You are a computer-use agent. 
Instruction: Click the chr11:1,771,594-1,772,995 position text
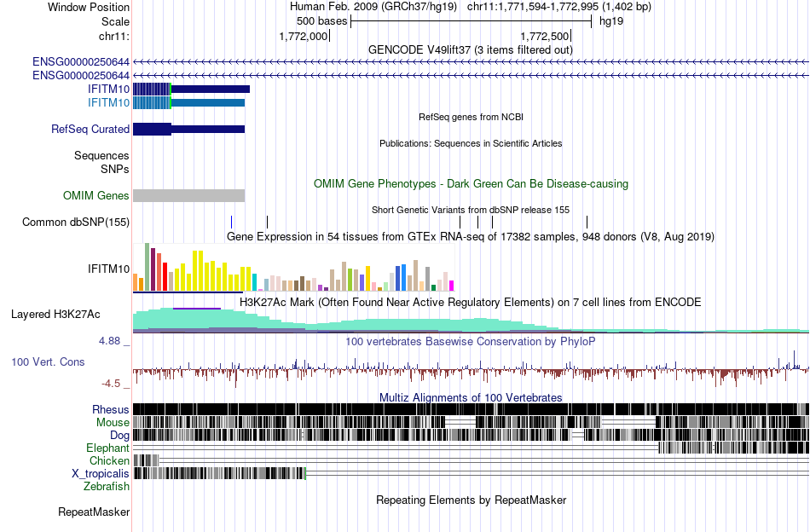533,7
